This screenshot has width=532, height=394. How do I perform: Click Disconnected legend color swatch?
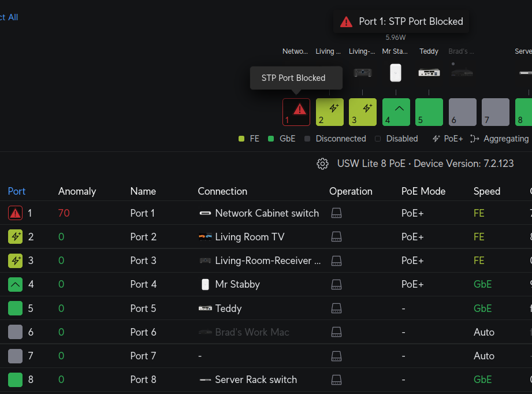point(307,139)
